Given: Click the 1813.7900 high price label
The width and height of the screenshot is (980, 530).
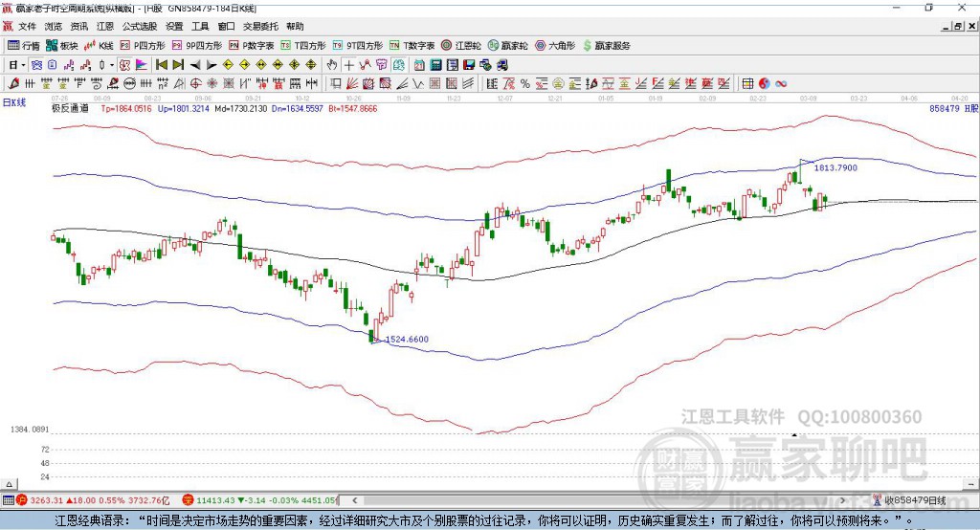Looking at the screenshot, I should pyautogui.click(x=835, y=167).
